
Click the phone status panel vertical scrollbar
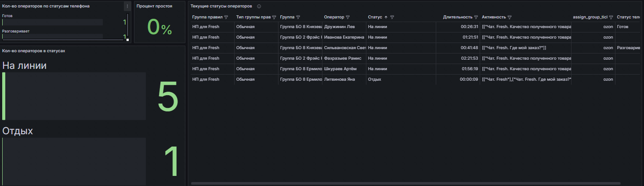tap(128, 27)
